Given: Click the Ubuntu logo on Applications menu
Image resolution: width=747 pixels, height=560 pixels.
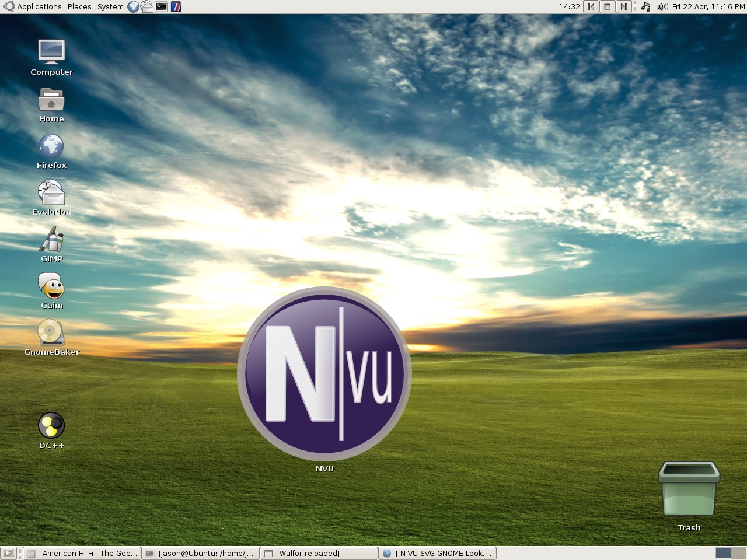Looking at the screenshot, I should pyautogui.click(x=9, y=6).
